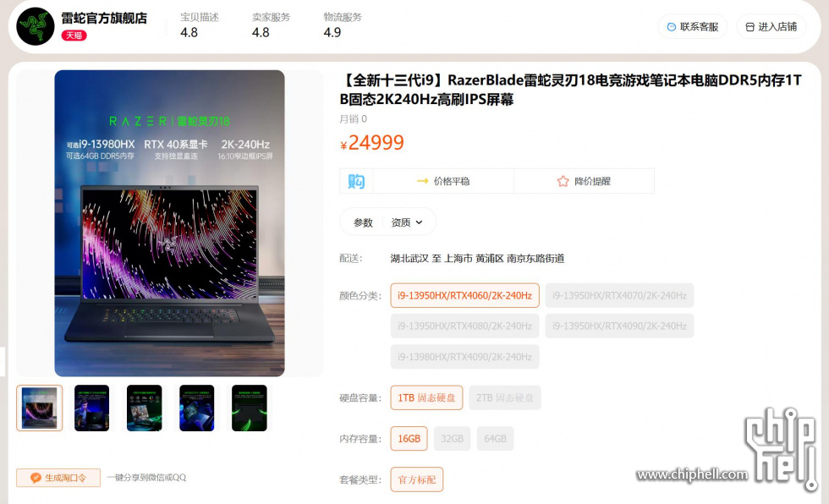
Task: Choose 64GB memory option
Action: 496,439
